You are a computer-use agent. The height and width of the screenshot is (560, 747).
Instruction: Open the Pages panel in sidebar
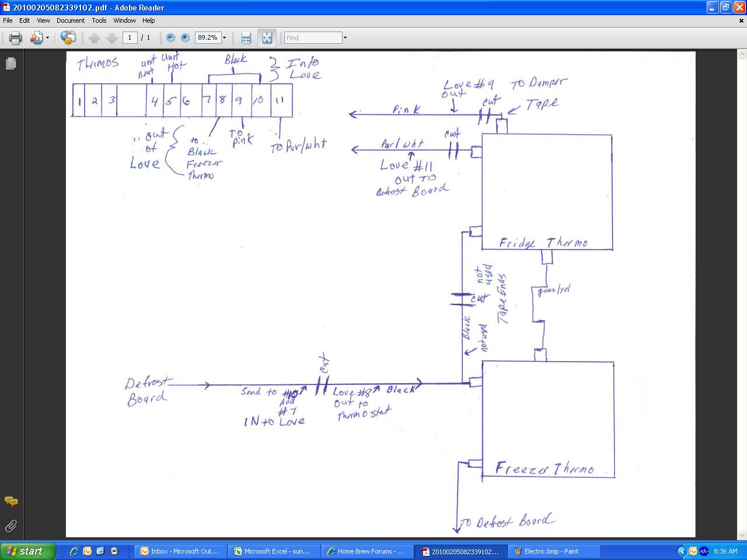tap(11, 63)
